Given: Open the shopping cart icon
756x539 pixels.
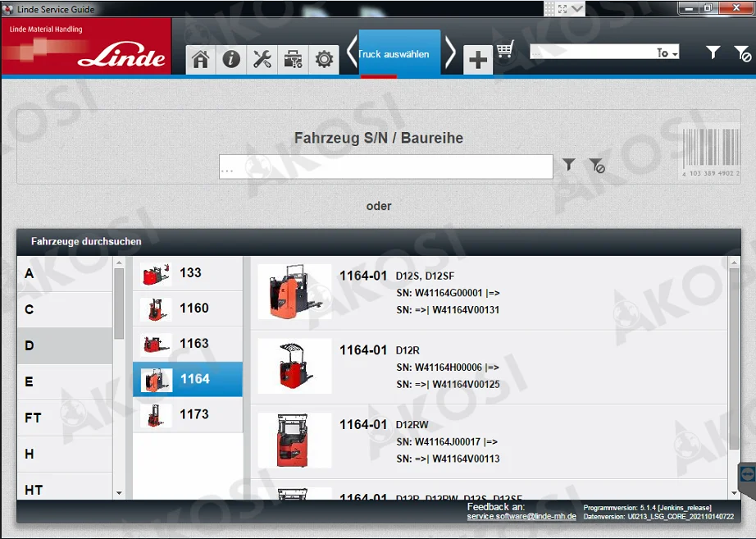Looking at the screenshot, I should coord(505,51).
